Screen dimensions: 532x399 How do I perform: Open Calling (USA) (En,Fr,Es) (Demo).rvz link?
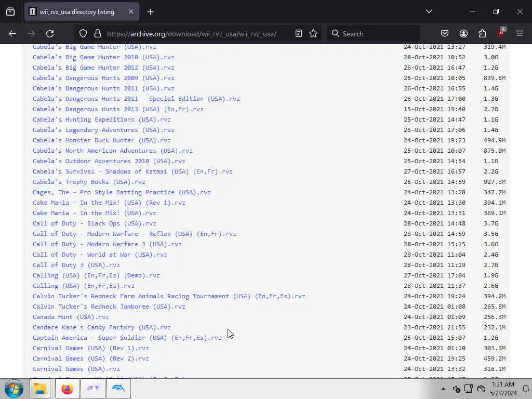(x=96, y=275)
